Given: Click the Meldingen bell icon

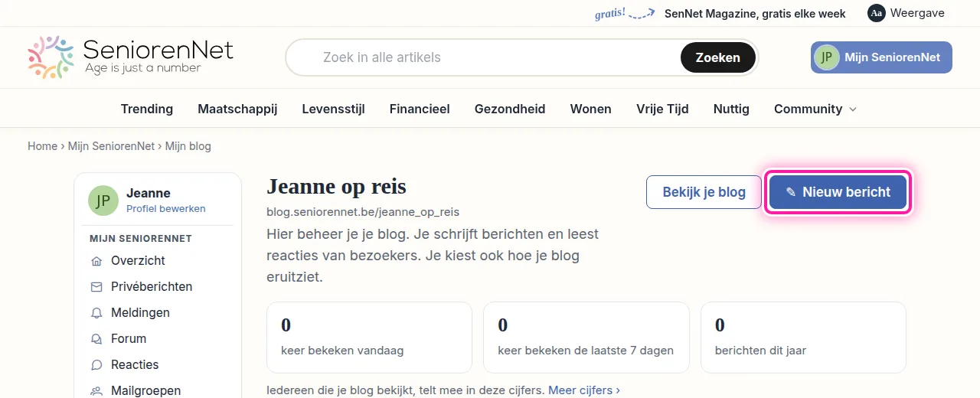Looking at the screenshot, I should (x=96, y=313).
